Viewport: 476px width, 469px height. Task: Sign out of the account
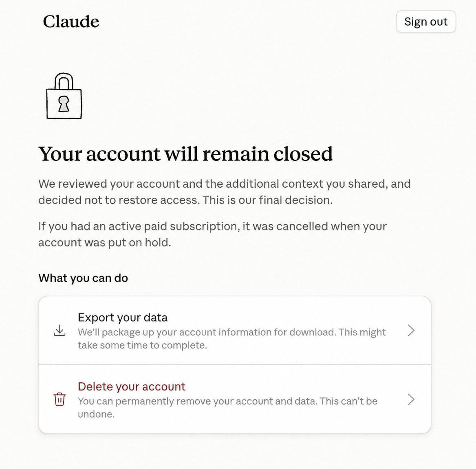(426, 22)
